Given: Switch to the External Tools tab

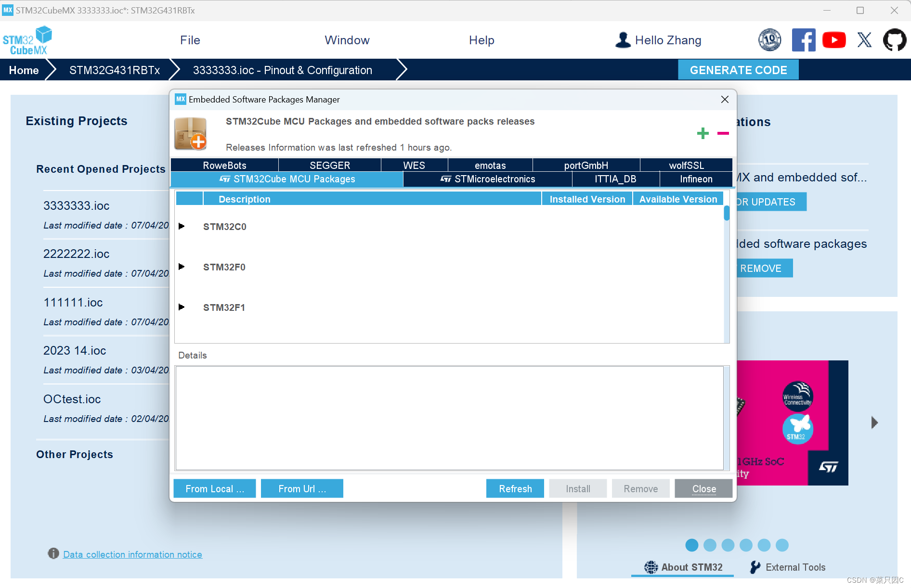Looking at the screenshot, I should pyautogui.click(x=788, y=567).
